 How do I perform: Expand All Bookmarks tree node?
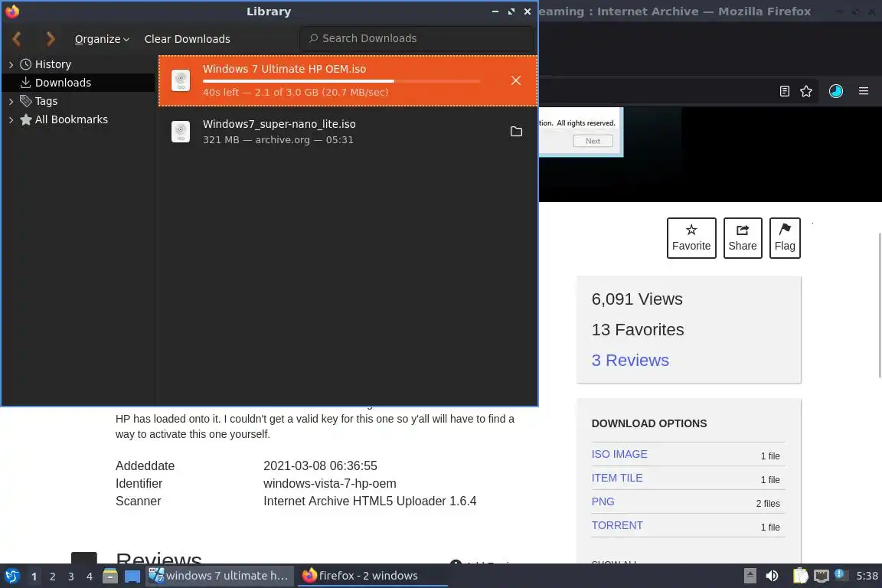(11, 120)
